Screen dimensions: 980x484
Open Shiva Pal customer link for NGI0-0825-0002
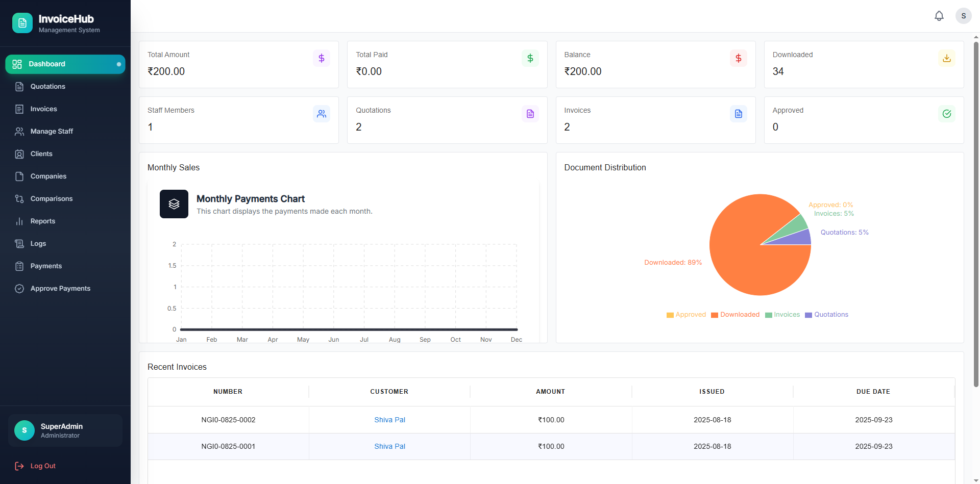pos(389,420)
